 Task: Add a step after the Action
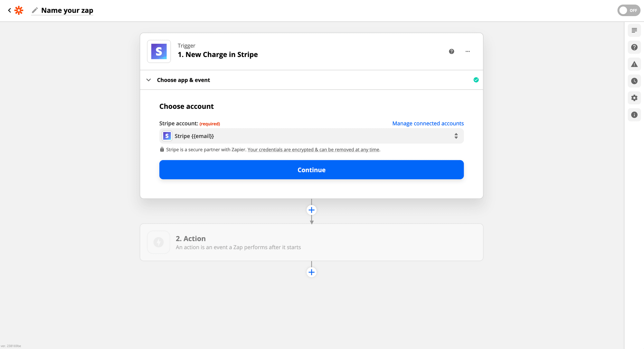[x=311, y=272]
